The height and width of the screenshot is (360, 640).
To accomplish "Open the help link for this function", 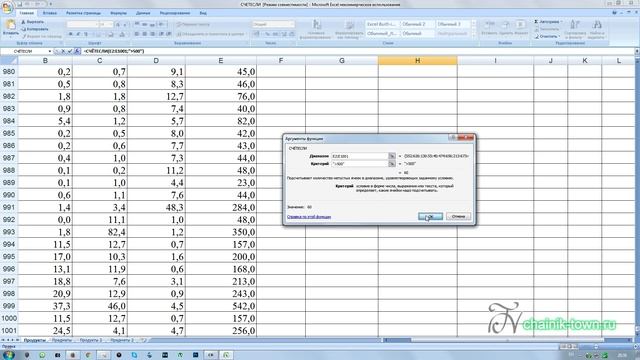I will [x=309, y=217].
